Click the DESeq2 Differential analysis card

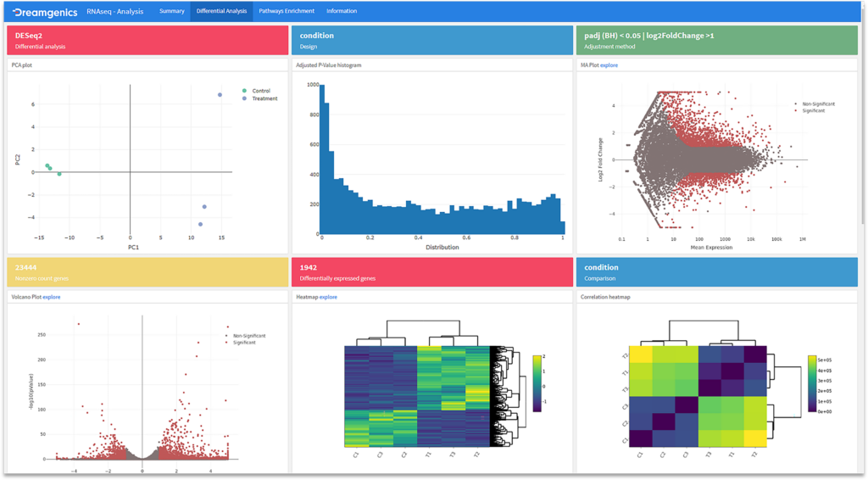(x=147, y=41)
